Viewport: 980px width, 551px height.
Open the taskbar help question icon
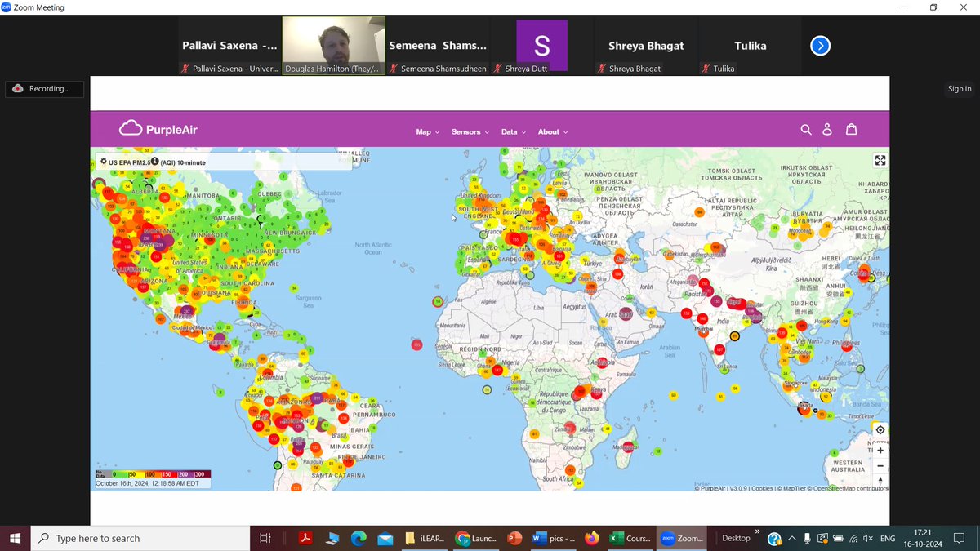(773, 539)
